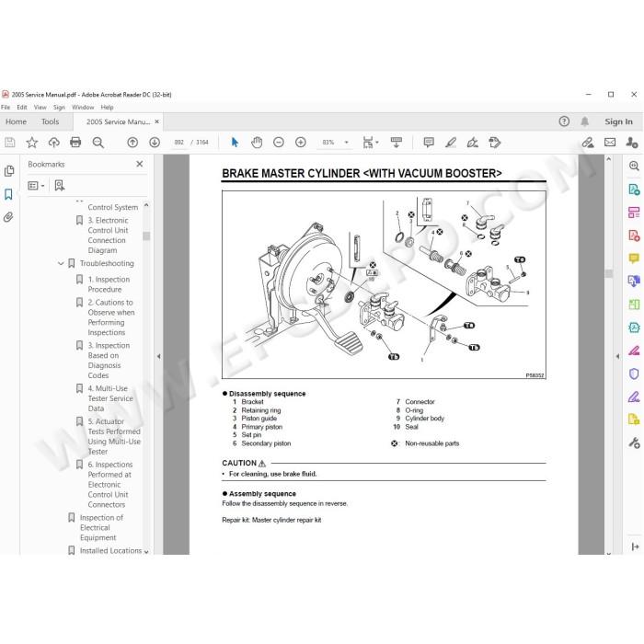Close the 2005 Service Manual tab
The height and width of the screenshot is (644, 644).
click(156, 121)
